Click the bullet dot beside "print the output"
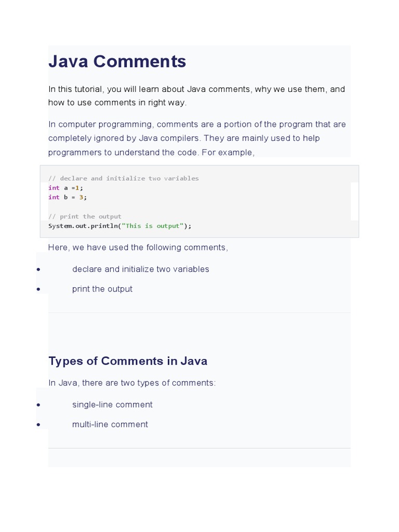The image size is (399, 532). coord(39,289)
